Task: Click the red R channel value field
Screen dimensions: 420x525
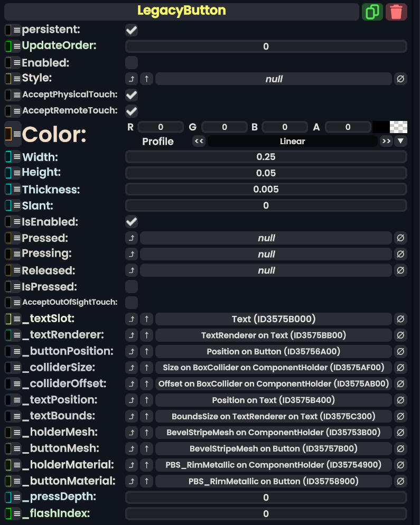Action: 161,127
